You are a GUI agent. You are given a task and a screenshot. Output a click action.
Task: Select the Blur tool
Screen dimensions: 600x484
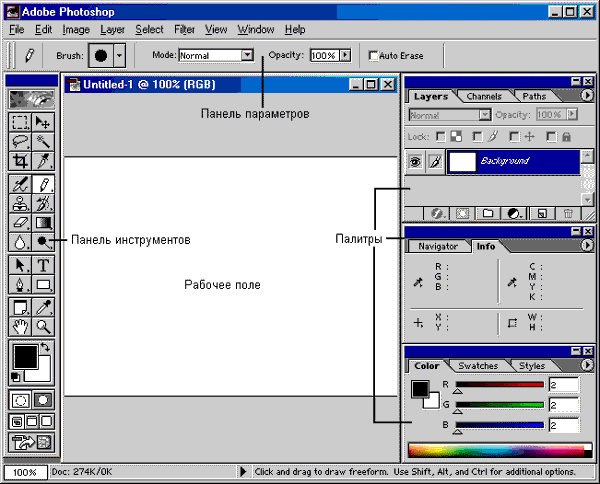pyautogui.click(x=20, y=241)
